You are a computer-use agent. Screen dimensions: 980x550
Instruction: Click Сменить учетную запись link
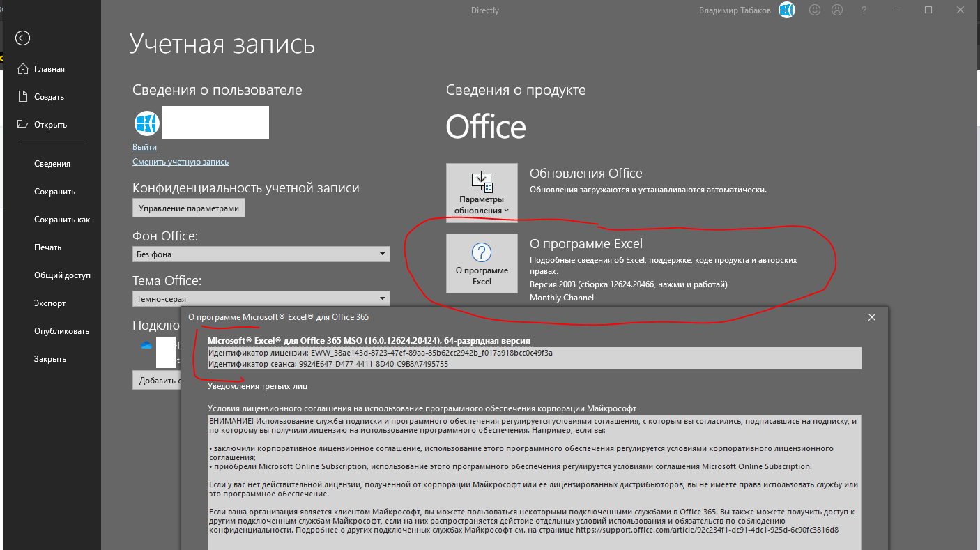click(181, 162)
